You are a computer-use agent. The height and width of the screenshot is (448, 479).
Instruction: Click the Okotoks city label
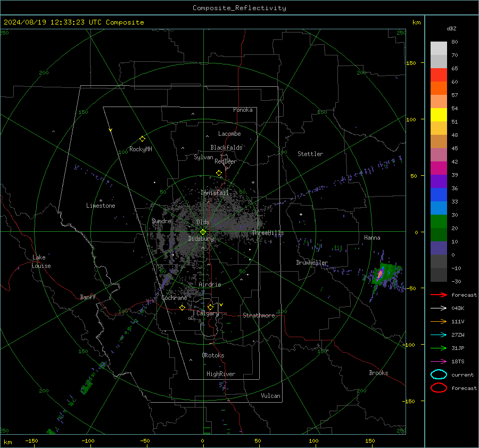pyautogui.click(x=213, y=355)
